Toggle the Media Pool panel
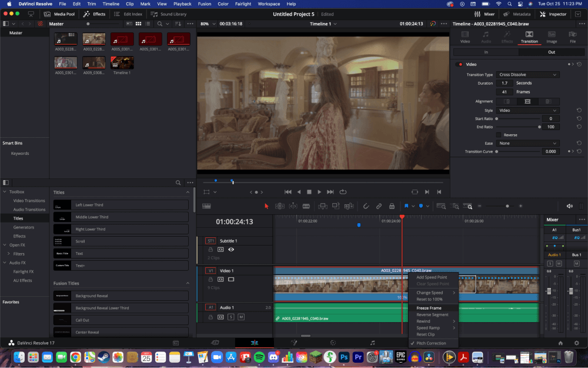Screen dimensions: 588x368 (59, 14)
